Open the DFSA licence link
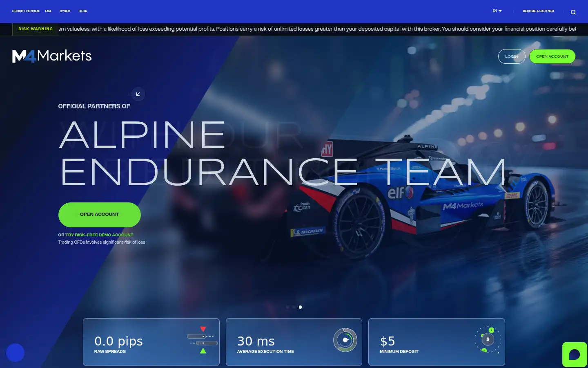Viewport: 588px width, 368px height. 83,11
